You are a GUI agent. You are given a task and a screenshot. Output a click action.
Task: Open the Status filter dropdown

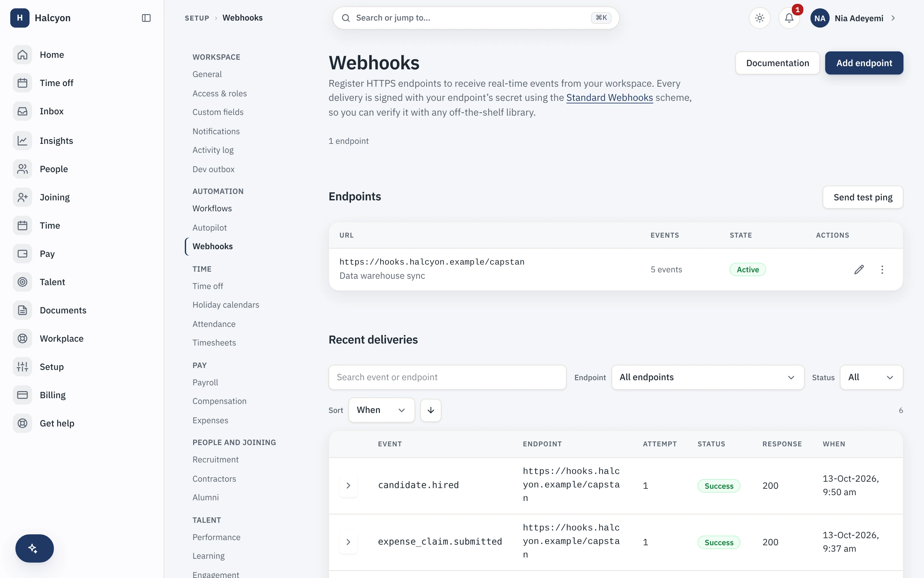pos(871,377)
